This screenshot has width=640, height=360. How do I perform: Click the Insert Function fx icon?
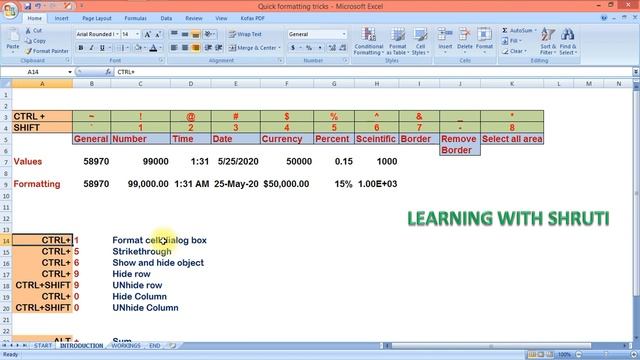[x=108, y=72]
